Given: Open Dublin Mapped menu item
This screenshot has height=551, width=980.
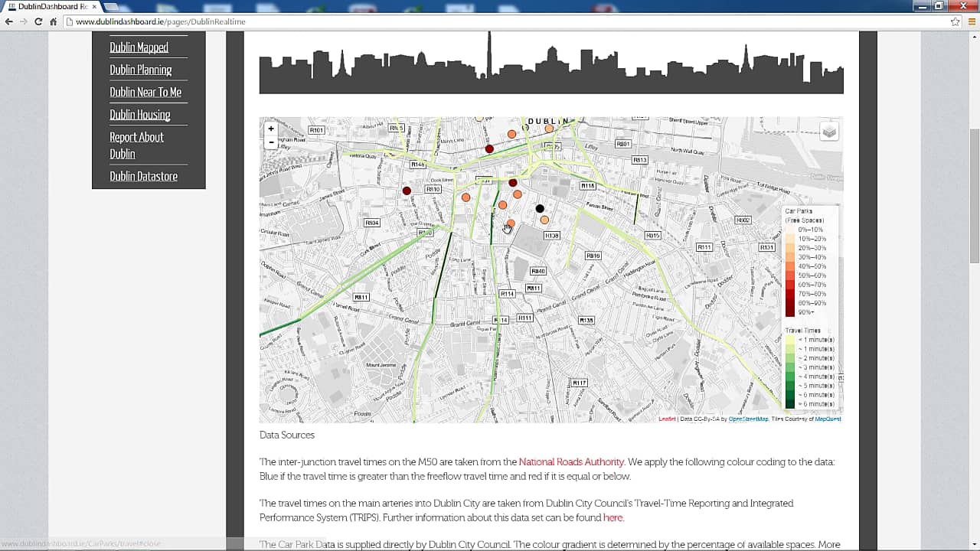Looking at the screenshot, I should coord(139,47).
